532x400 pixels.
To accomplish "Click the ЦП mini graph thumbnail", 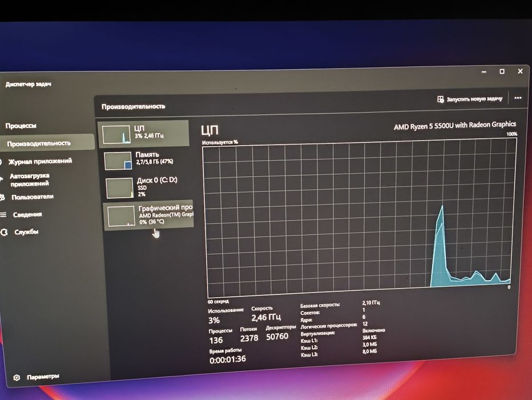I will (116, 134).
